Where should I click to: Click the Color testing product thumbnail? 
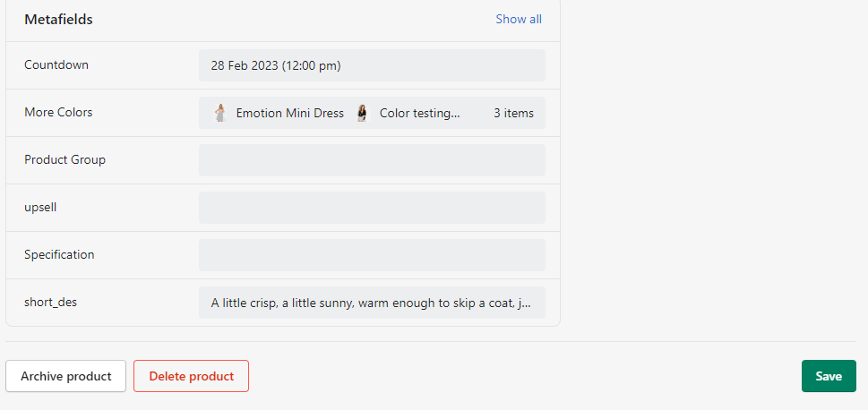[362, 113]
